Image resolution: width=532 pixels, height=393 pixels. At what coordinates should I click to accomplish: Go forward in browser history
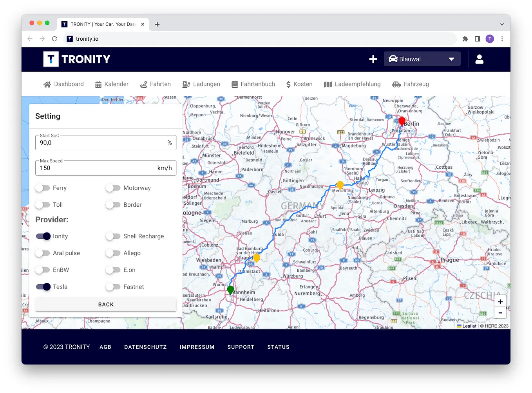coord(42,39)
